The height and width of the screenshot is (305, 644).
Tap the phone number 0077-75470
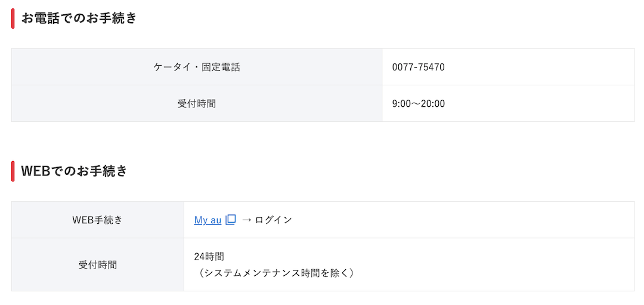[418, 67]
